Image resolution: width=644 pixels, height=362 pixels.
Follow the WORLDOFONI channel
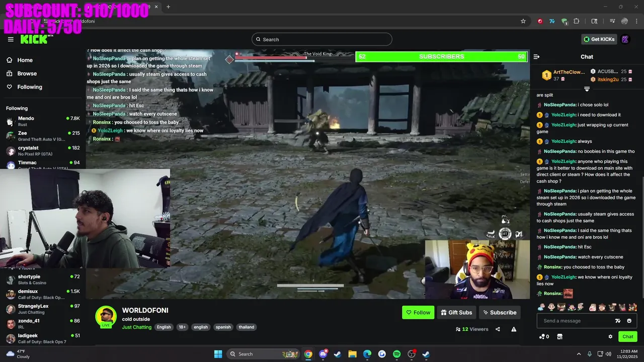(x=418, y=312)
